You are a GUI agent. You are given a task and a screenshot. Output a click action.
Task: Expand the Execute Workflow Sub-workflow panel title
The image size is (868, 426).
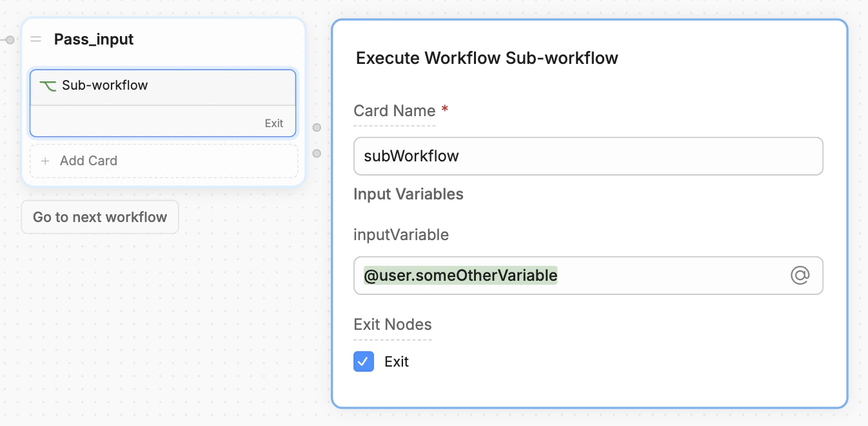486,57
